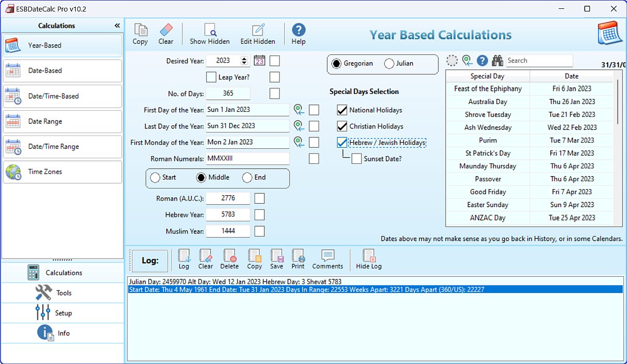Tick the checkbox beside Hebrew Year

pyautogui.click(x=260, y=215)
